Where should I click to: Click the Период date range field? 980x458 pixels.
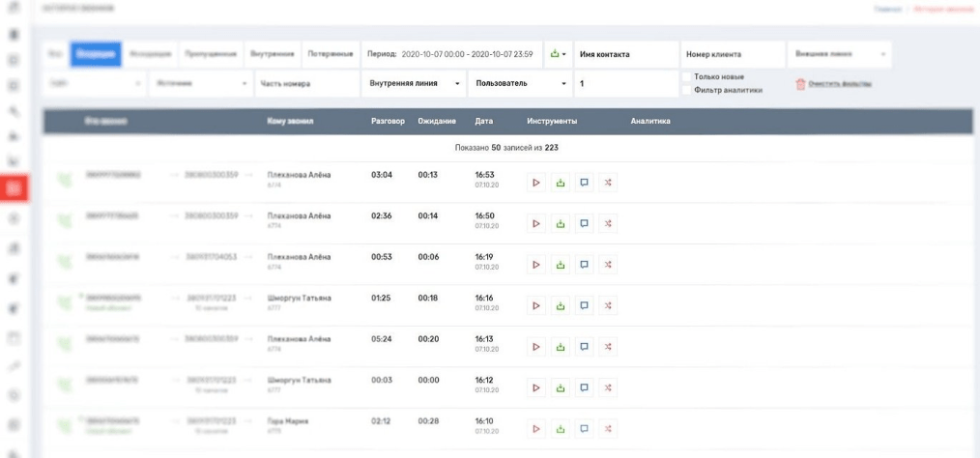tap(466, 54)
